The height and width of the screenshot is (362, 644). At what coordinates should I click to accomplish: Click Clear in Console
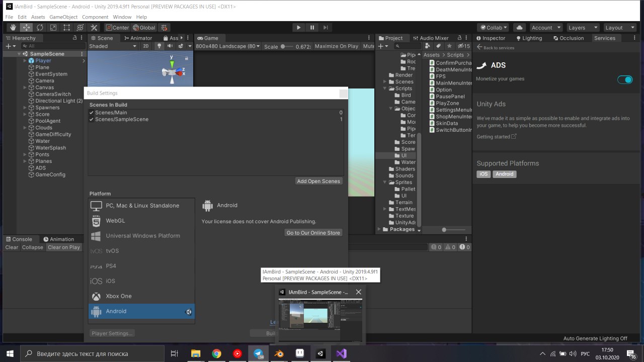[x=12, y=247]
